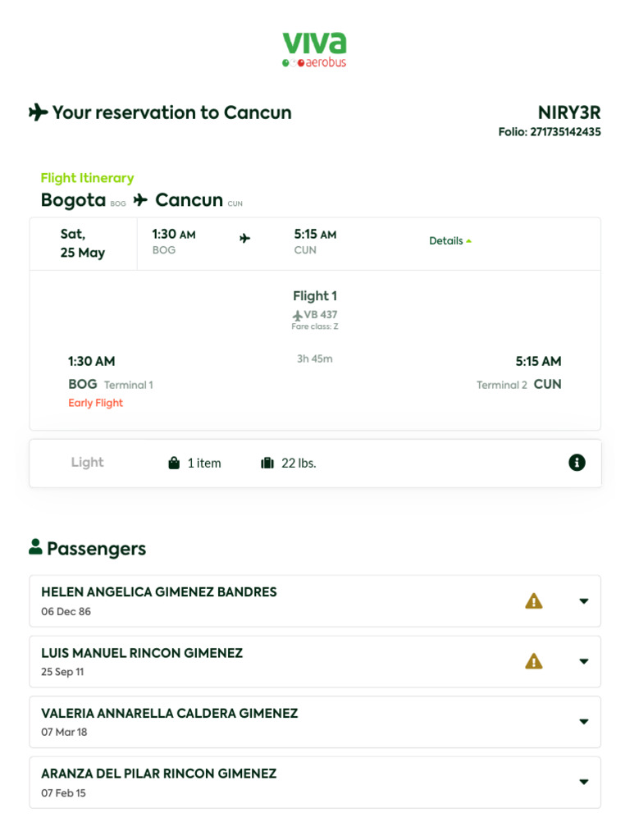Viewport: 630px width, 840px height.
Task: Click route airplane icon between Bogota and Cancun
Action: (140, 200)
